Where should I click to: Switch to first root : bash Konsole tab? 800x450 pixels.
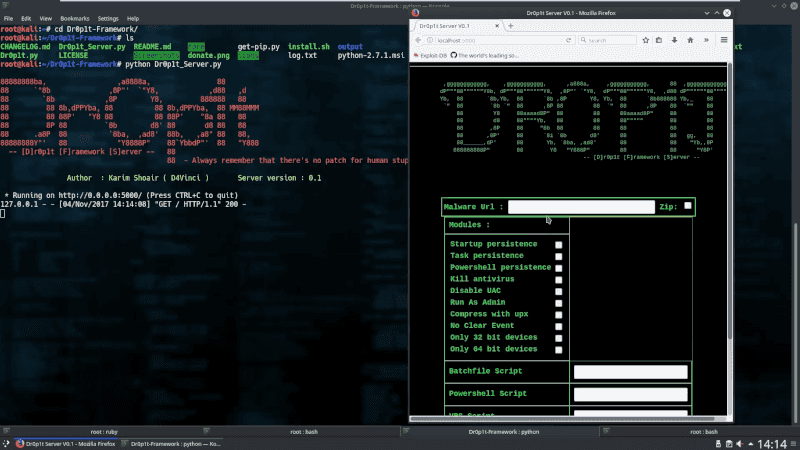click(x=304, y=432)
